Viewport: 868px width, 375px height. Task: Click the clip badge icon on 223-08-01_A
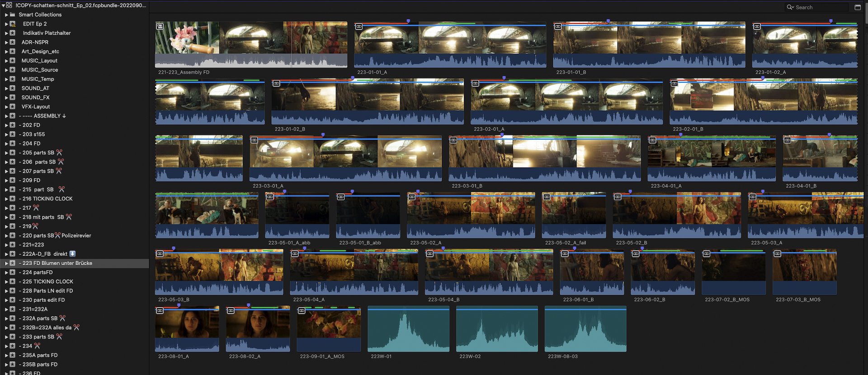(160, 311)
